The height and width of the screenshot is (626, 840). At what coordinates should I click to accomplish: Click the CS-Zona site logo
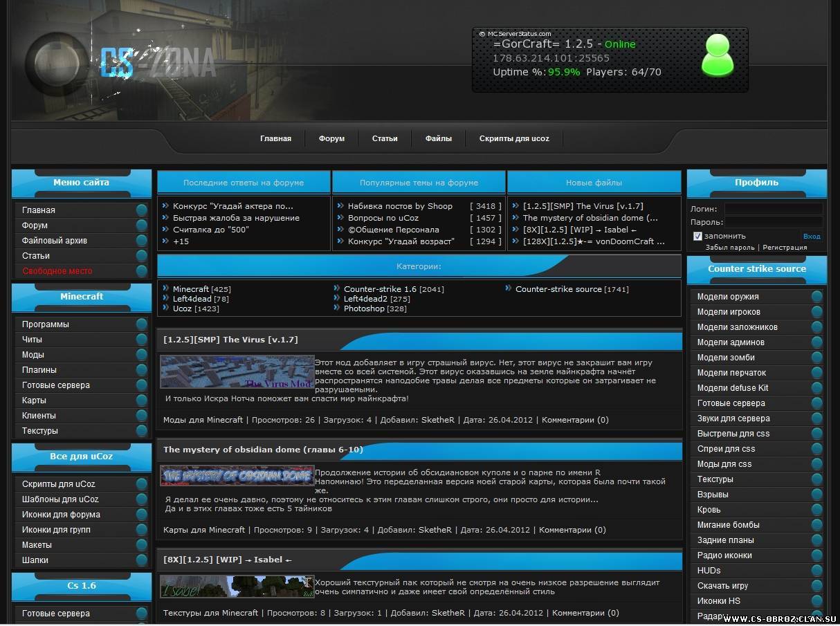(x=158, y=63)
